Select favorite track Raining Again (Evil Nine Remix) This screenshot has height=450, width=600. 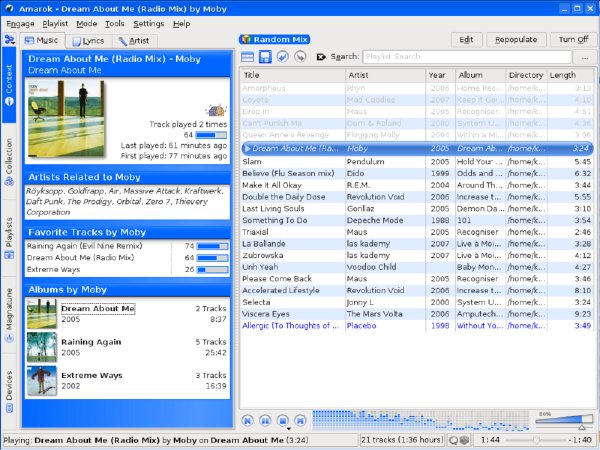[84, 246]
